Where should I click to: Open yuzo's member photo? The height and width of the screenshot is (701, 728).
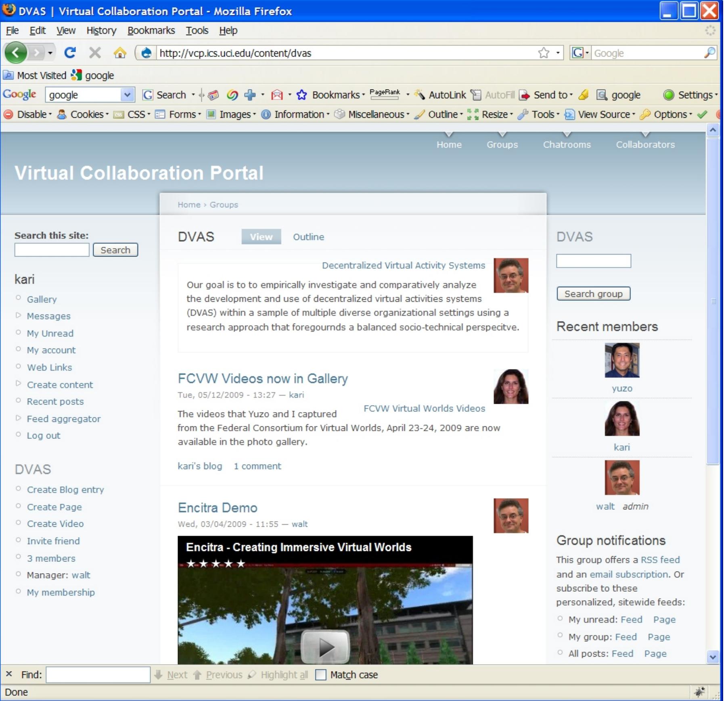(622, 360)
